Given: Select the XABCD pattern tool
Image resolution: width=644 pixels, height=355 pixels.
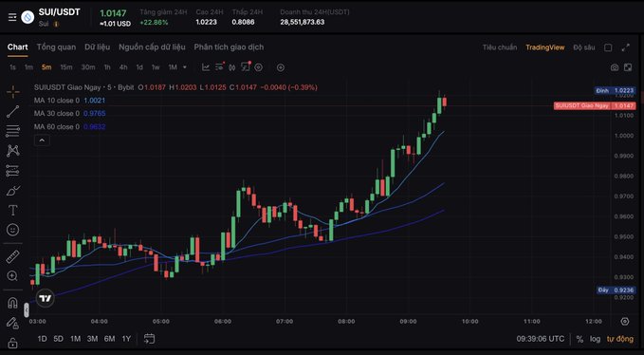Looking at the screenshot, I should (12, 151).
